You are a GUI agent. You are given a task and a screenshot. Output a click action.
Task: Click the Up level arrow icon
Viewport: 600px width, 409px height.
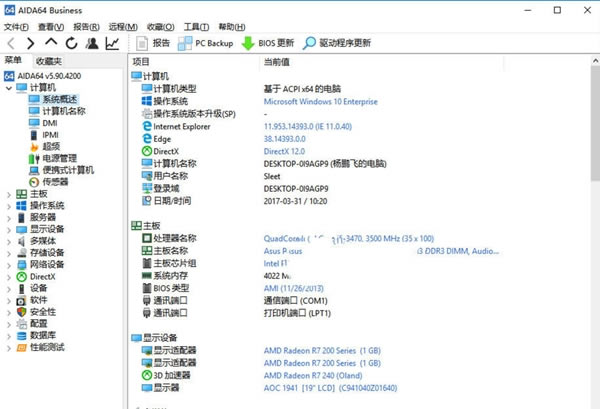pos(52,44)
